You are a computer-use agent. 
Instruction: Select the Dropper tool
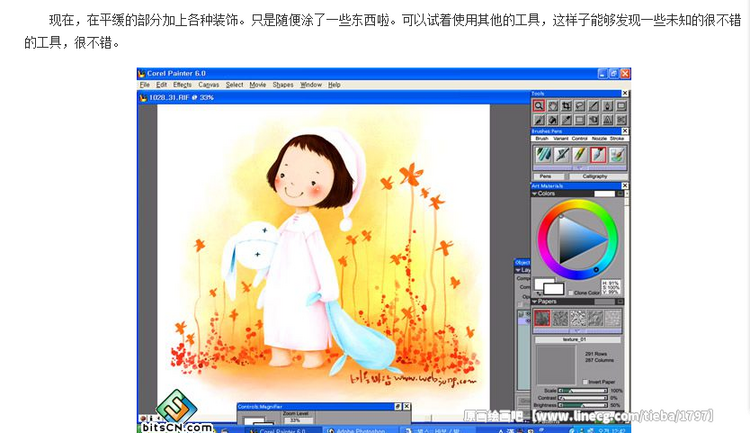[x=566, y=120]
